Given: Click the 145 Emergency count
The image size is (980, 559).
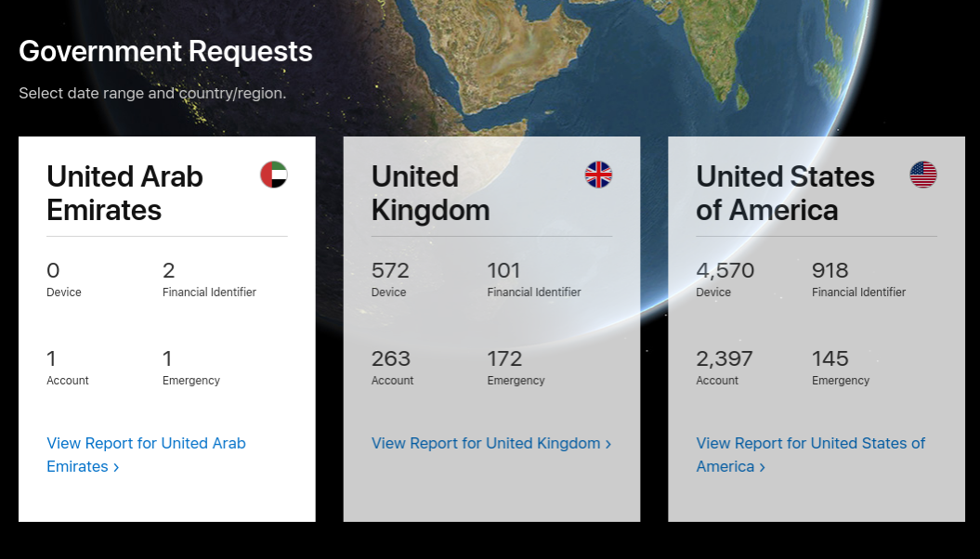Looking at the screenshot, I should (830, 358).
